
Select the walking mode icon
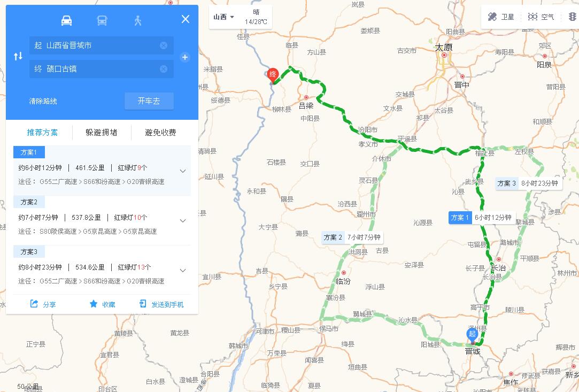tap(138, 20)
